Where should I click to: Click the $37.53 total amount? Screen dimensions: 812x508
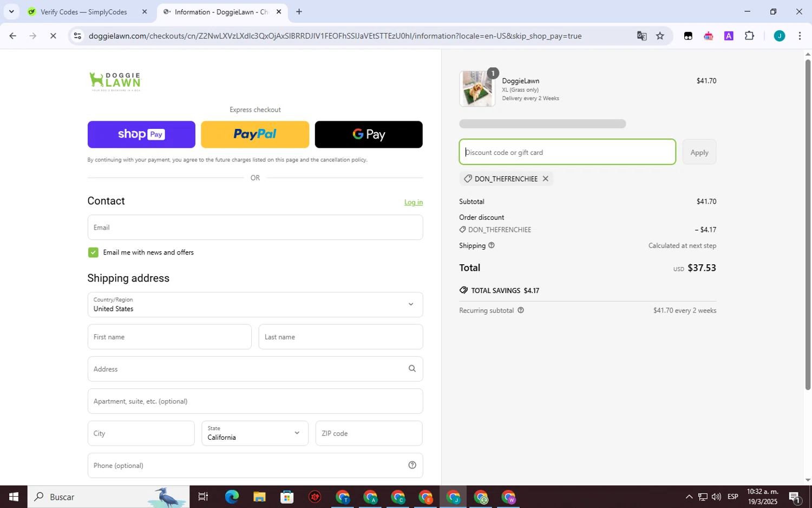(702, 268)
